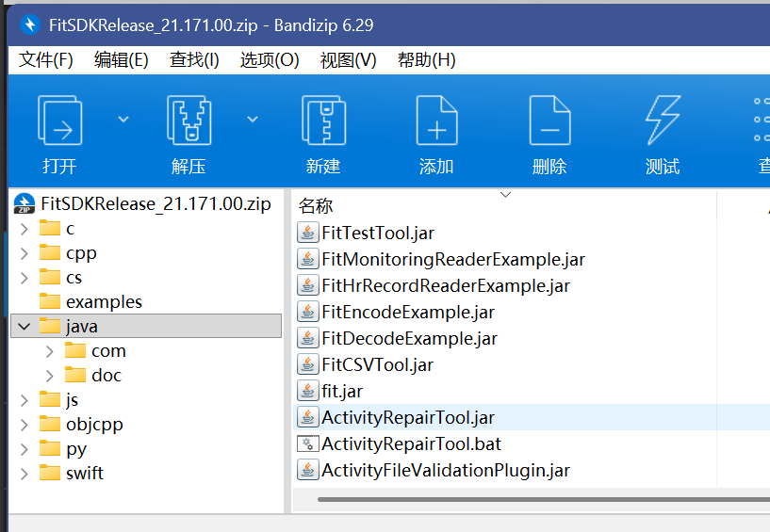Select the ActivityRepairTool.bat file icon
The height and width of the screenshot is (532, 770).
coord(307,443)
